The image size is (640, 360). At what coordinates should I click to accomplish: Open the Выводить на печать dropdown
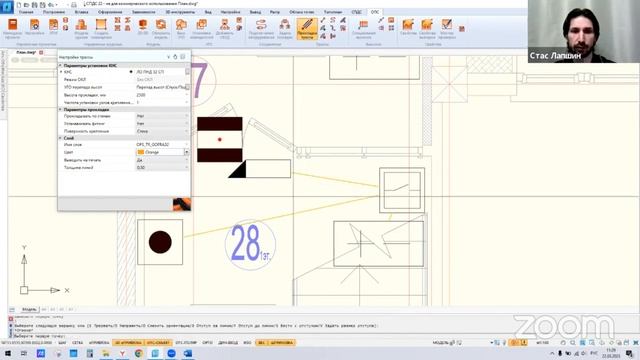pyautogui.click(x=187, y=160)
